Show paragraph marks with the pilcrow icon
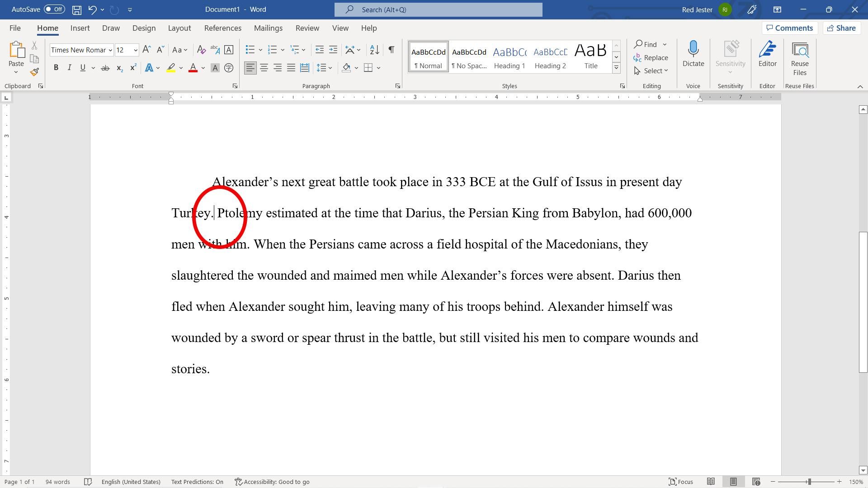 (391, 50)
